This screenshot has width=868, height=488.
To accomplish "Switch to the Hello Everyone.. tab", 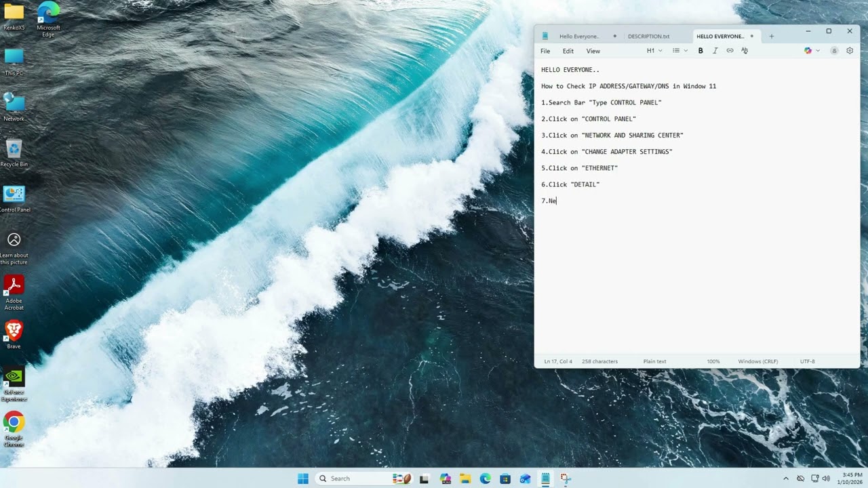I will pyautogui.click(x=580, y=36).
